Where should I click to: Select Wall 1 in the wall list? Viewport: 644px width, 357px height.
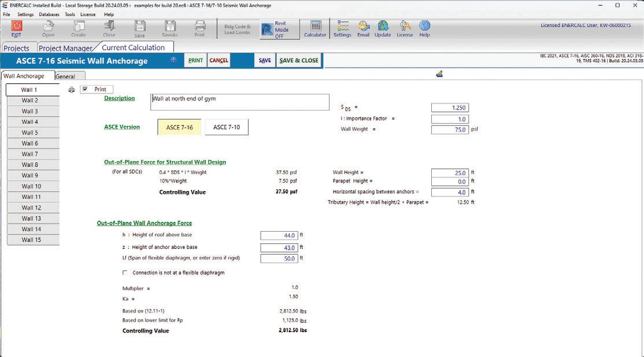[x=33, y=90]
